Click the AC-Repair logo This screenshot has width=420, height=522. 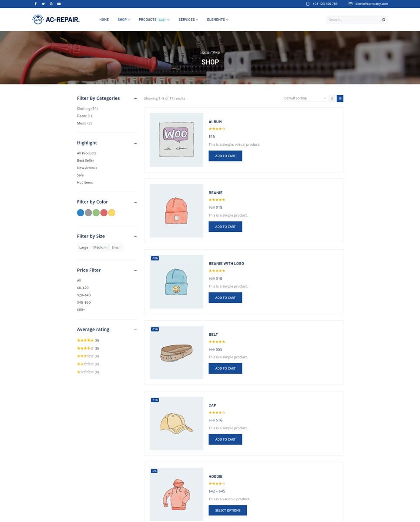click(56, 20)
